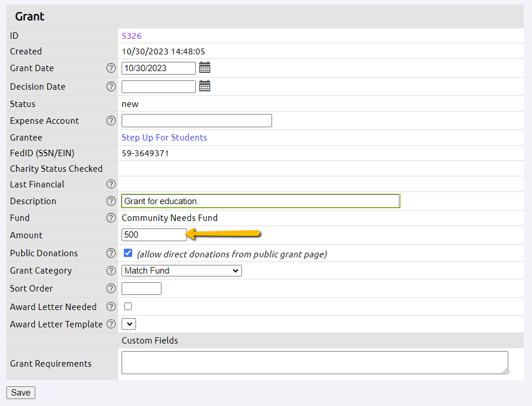This screenshot has width=532, height=406.
Task: Open the Award Letter Template dropdown
Action: tap(129, 324)
